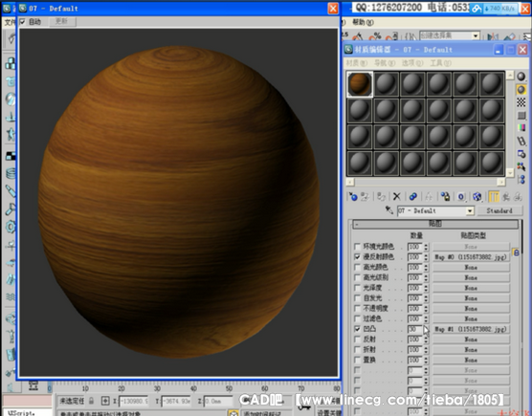Open the Material/Map Navigator icon
Screen dimensions: 532x416
(521, 179)
